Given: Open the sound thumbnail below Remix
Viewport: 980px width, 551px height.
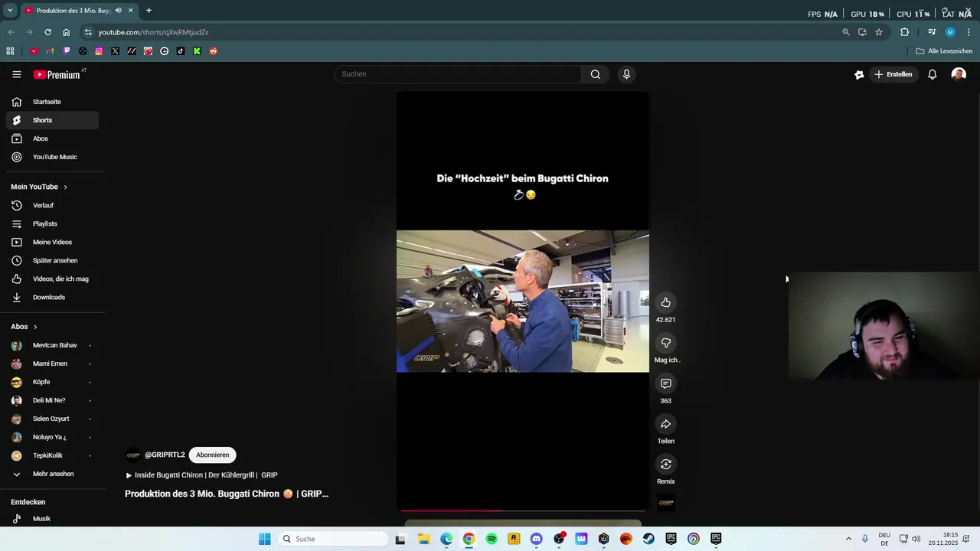Looking at the screenshot, I should pyautogui.click(x=665, y=503).
